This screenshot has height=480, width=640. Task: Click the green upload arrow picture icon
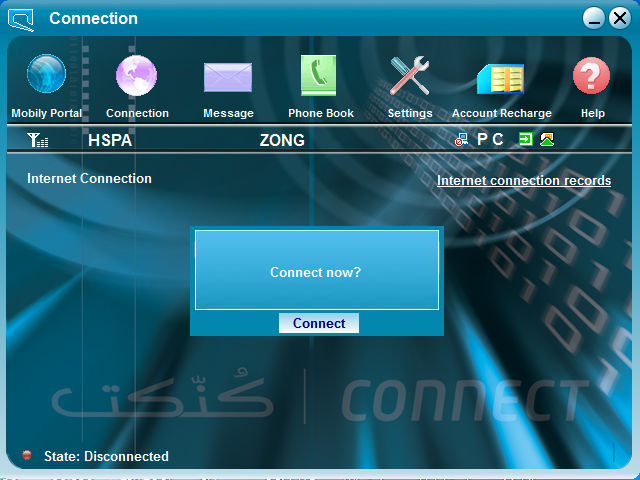coord(547,139)
